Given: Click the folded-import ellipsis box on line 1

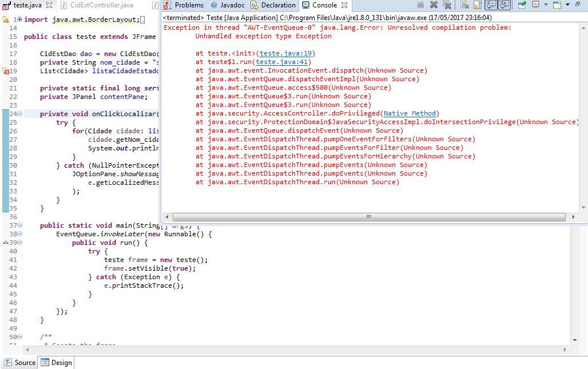Looking at the screenshot, I should click(142, 19).
